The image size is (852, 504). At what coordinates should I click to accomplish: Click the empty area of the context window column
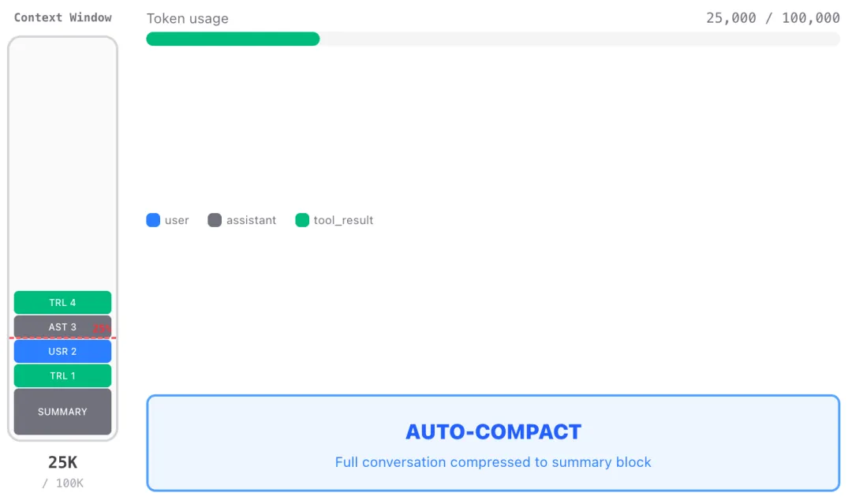(62, 158)
